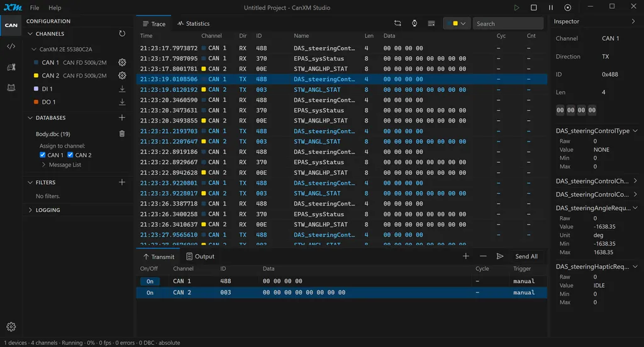Switch to the Trace tab
Viewport: 644px width, 347px height.
pos(154,24)
